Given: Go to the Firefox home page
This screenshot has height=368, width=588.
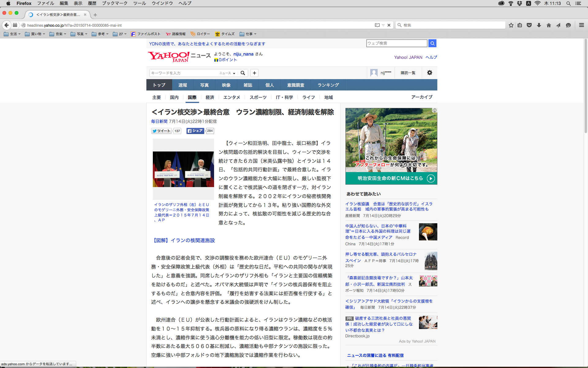Looking at the screenshot, I should (548, 25).
